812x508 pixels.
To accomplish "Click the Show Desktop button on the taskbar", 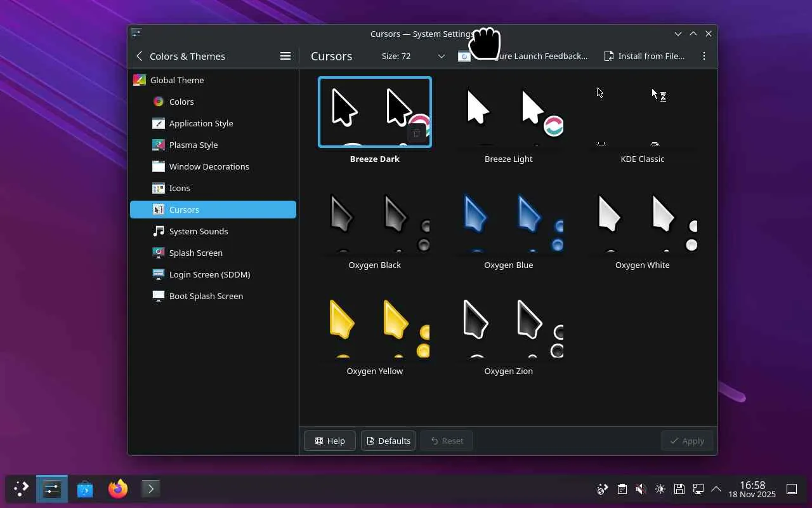I will [x=792, y=489].
